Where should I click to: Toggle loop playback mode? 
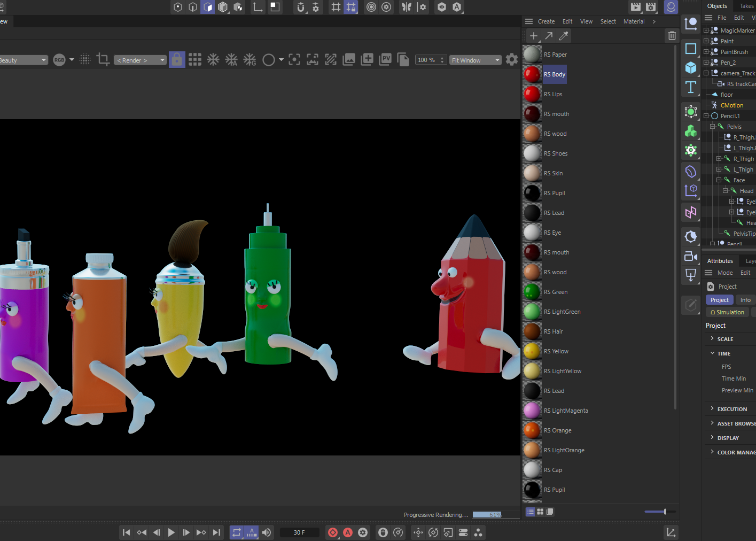click(236, 532)
